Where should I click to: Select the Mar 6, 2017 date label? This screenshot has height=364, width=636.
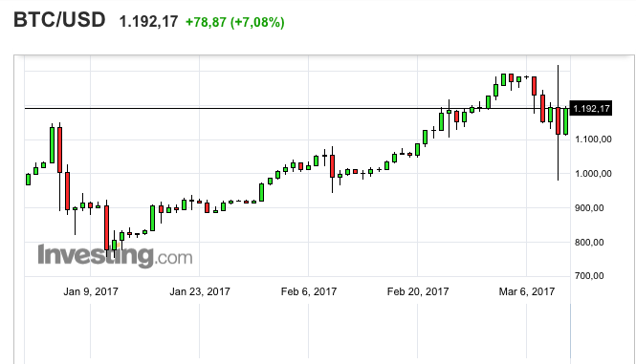tap(526, 291)
